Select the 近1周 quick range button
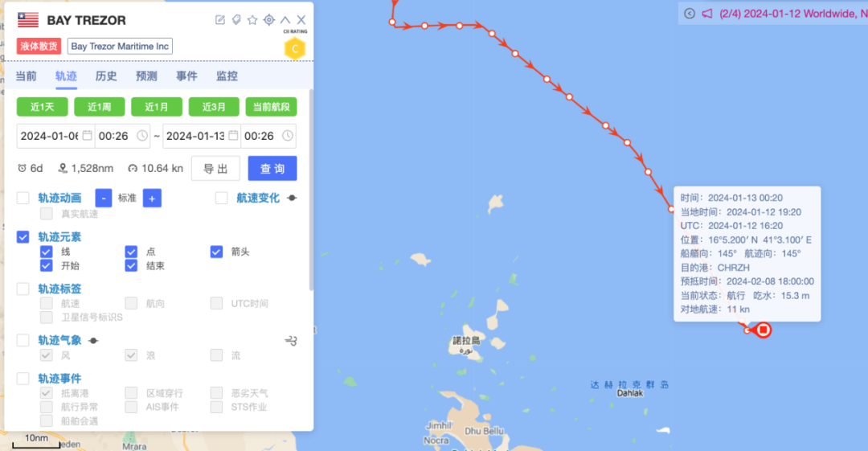 pyautogui.click(x=100, y=107)
